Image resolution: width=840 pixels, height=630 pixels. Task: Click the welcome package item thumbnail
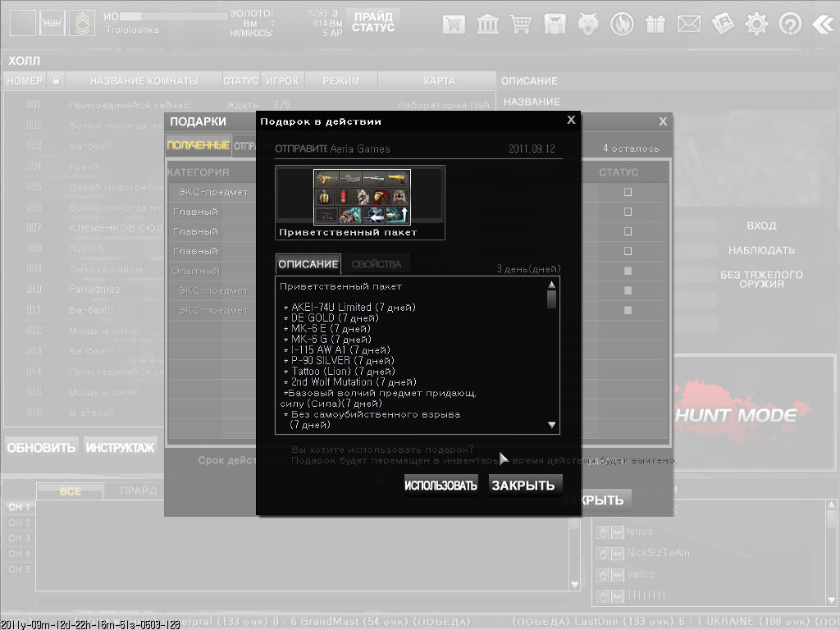(361, 197)
